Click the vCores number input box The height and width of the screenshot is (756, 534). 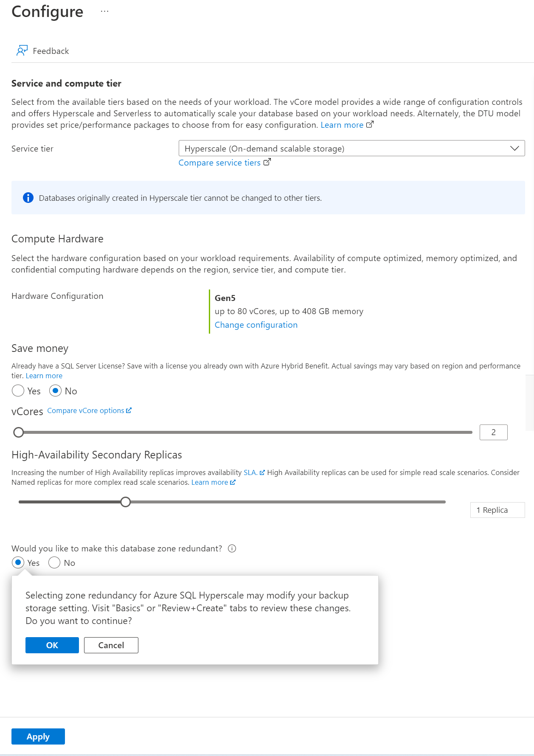click(493, 432)
